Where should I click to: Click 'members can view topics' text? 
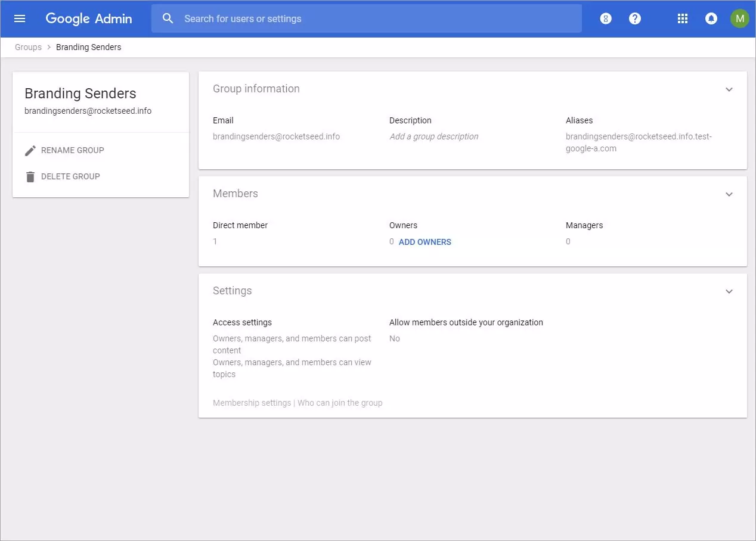click(x=292, y=368)
